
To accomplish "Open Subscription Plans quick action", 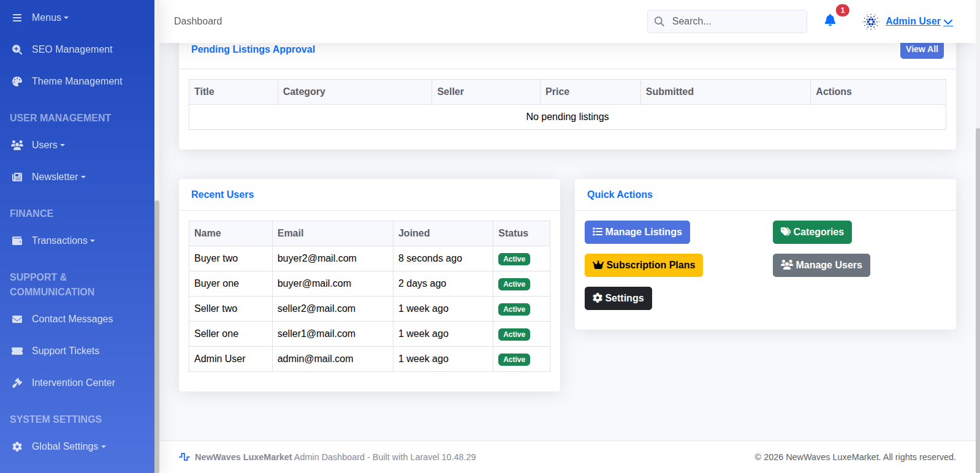I will [644, 265].
